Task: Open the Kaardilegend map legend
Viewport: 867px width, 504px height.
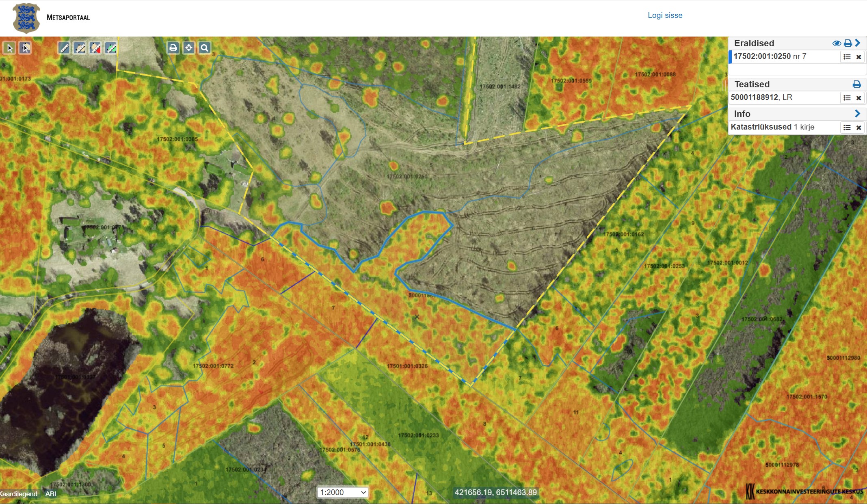Action: click(x=19, y=494)
